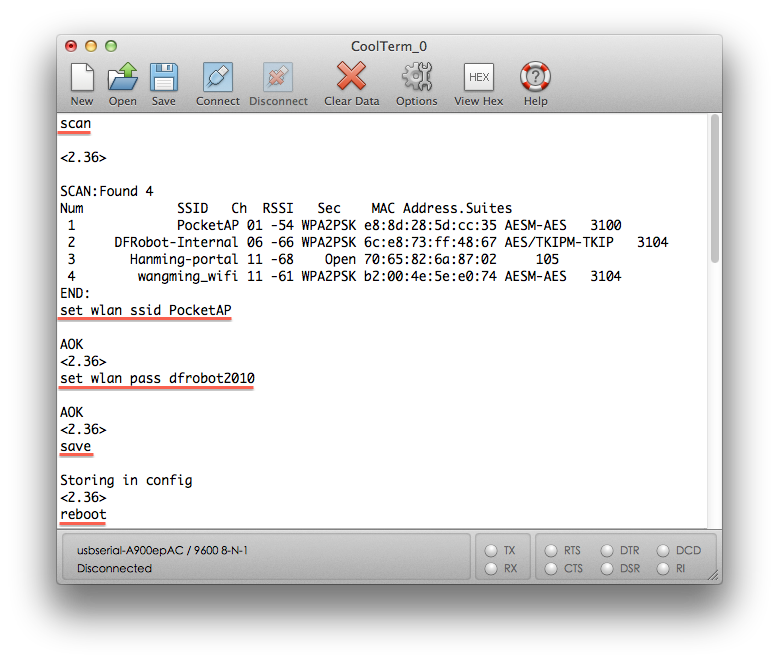Click the 'reboot' command line
Screen dimensions: 779x663
pyautogui.click(x=83, y=514)
